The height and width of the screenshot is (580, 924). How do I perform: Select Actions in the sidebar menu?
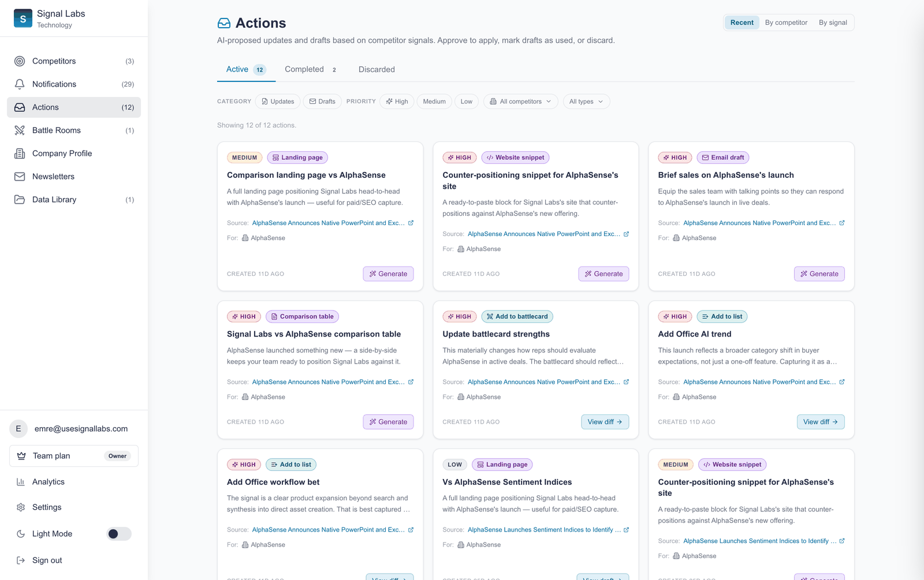tap(74, 107)
